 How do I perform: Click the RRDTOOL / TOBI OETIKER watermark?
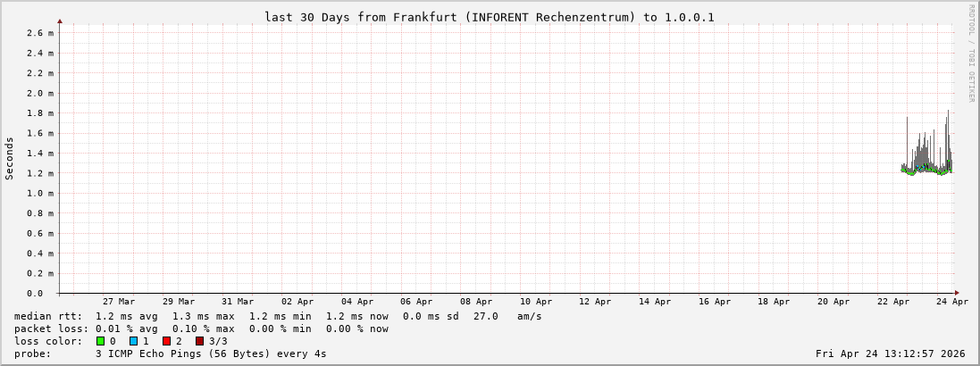(x=971, y=53)
